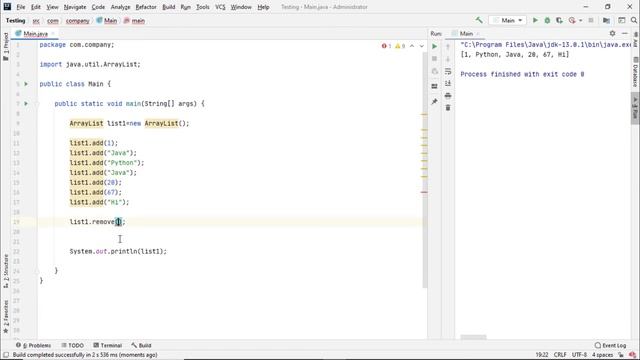The image size is (640, 360).
Task: Open the Project Structure toolbar icon
Action: coord(606,20)
